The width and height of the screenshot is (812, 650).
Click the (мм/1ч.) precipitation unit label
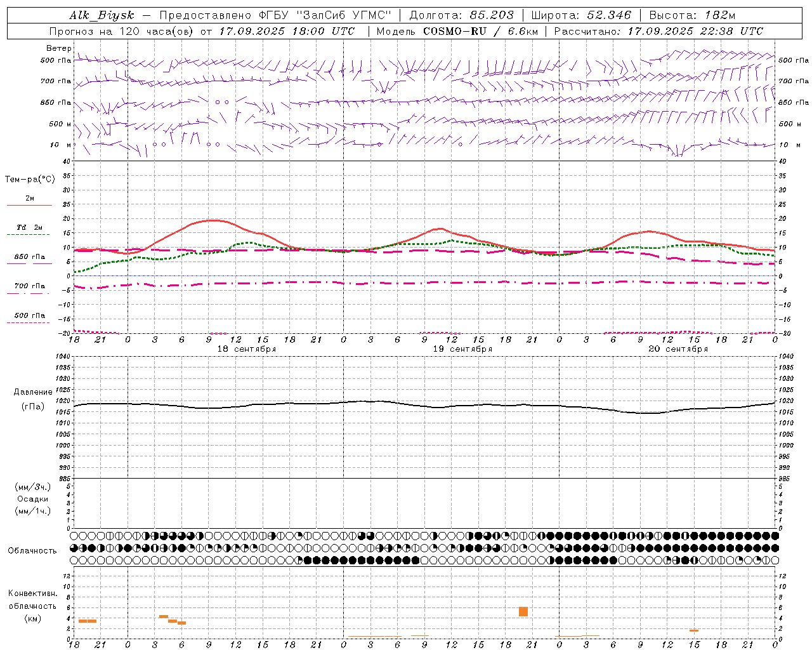click(33, 511)
